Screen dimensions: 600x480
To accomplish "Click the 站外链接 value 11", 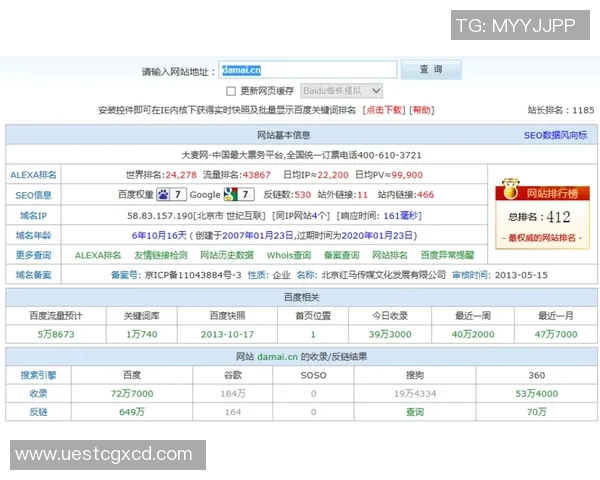I will click(362, 195).
